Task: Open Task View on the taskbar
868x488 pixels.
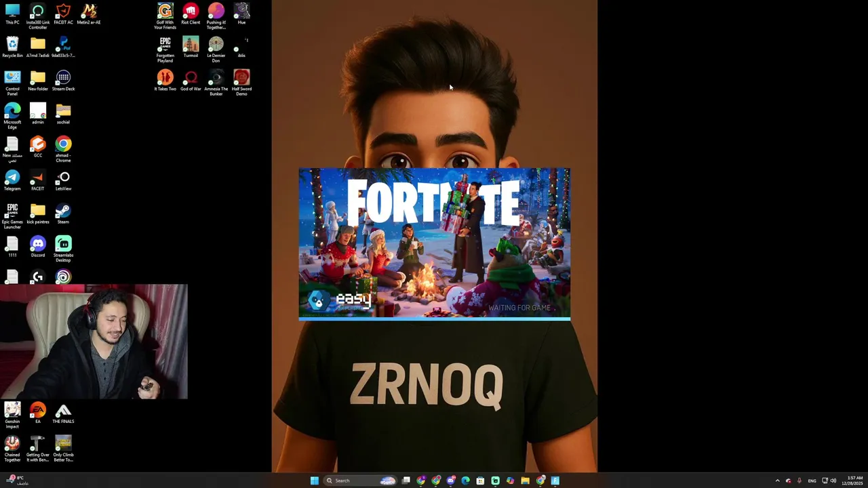Action: 406,481
